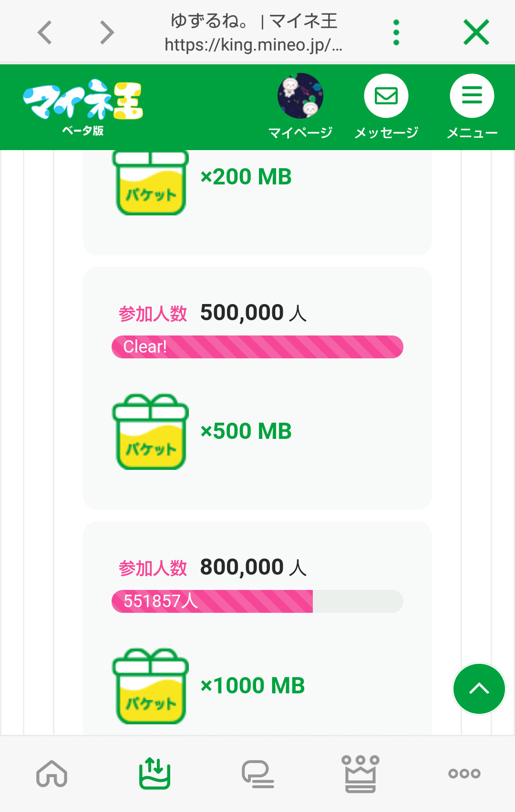Tap the ×1000 MB packet gift icon
This screenshot has height=812, width=515.
coord(150,686)
